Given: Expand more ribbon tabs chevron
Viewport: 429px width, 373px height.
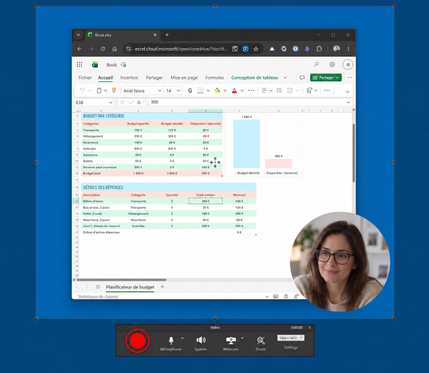Looking at the screenshot, I should [x=285, y=77].
